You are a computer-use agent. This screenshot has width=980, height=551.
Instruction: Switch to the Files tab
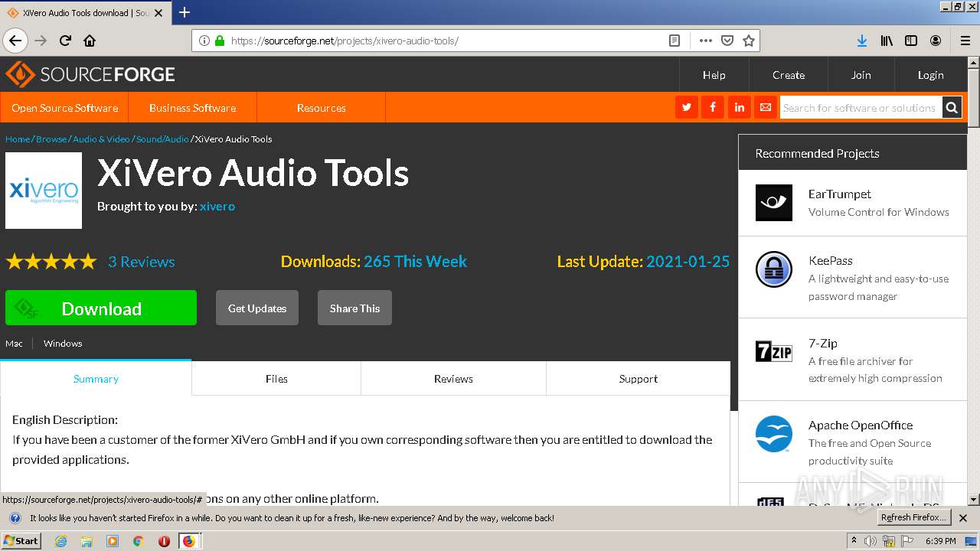click(276, 378)
